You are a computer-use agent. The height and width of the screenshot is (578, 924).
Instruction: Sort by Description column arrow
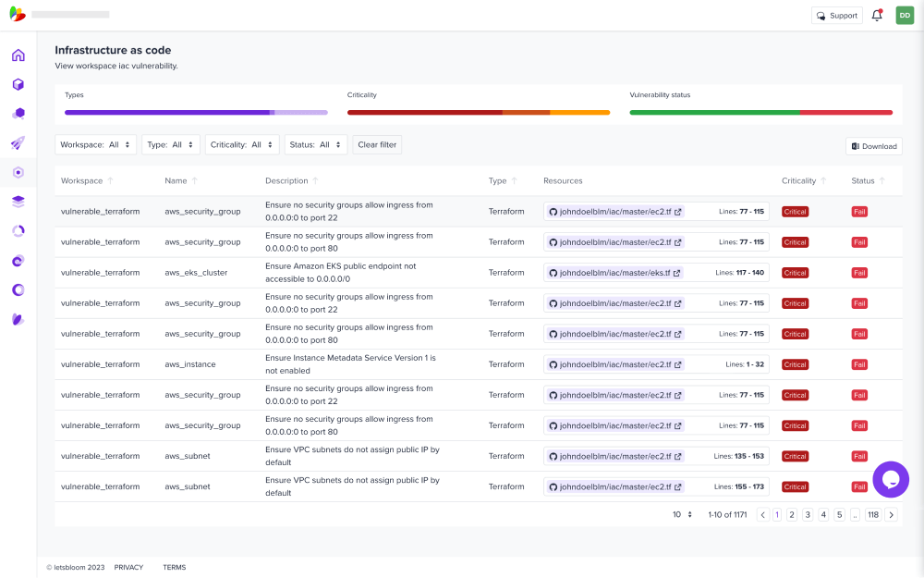pos(315,180)
